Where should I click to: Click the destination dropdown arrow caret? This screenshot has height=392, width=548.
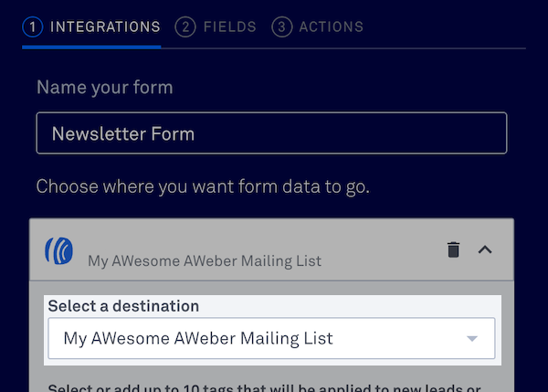472,339
